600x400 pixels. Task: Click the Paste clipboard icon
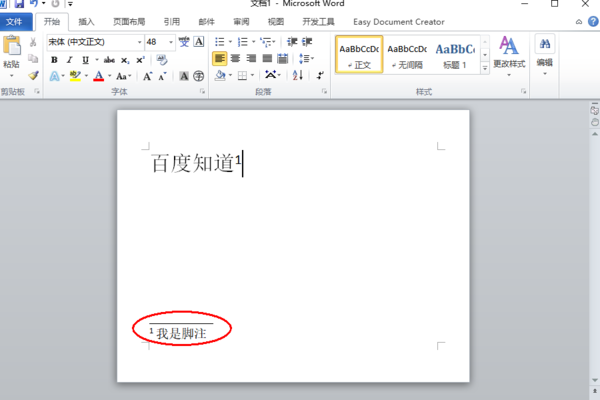[x=11, y=46]
